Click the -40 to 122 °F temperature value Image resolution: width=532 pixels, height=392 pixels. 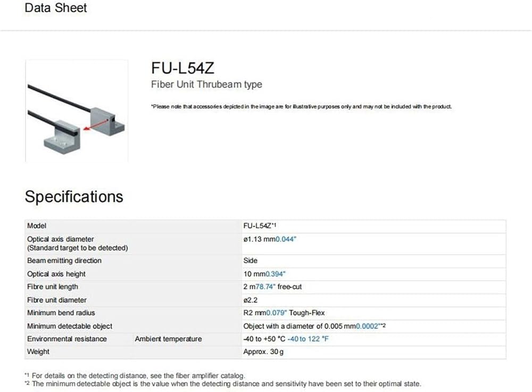(308, 339)
